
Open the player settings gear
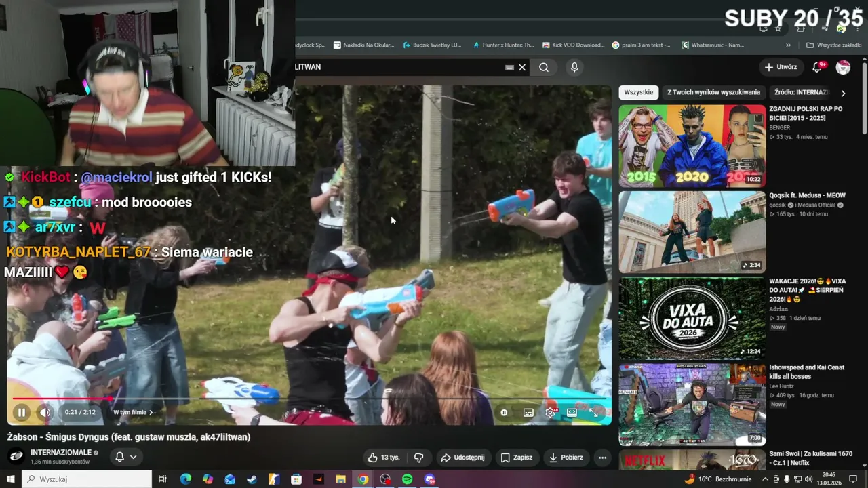tap(550, 412)
